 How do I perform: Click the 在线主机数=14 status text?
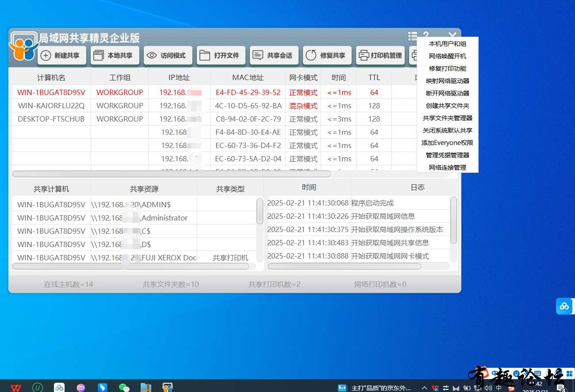(69, 284)
